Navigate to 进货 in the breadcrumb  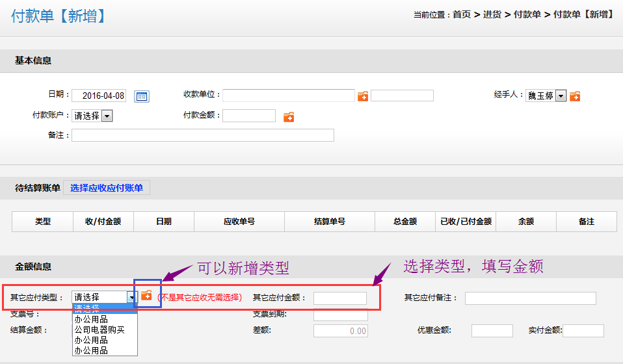[492, 14]
